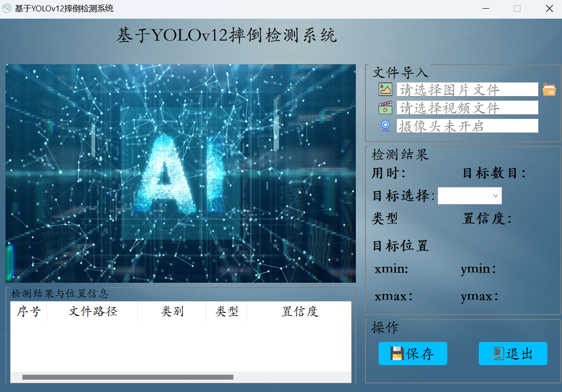Click the 类别 column header
The height and width of the screenshot is (392, 562).
pos(172,311)
